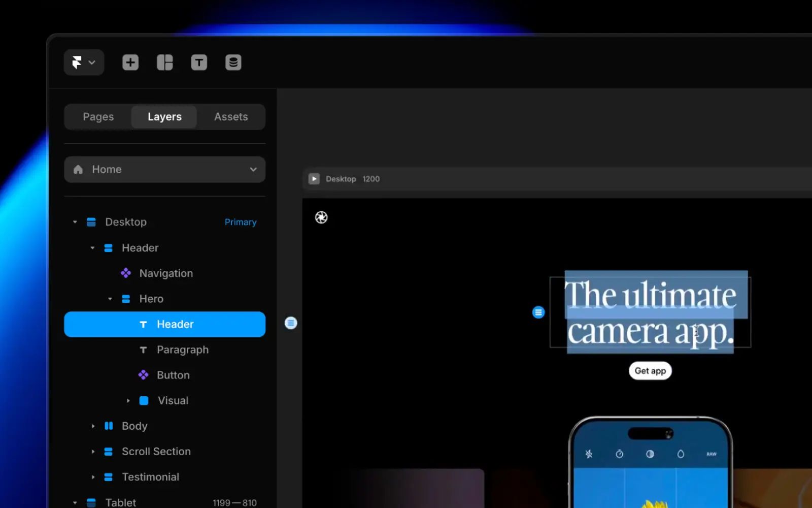Select the Button component layer

165,375
